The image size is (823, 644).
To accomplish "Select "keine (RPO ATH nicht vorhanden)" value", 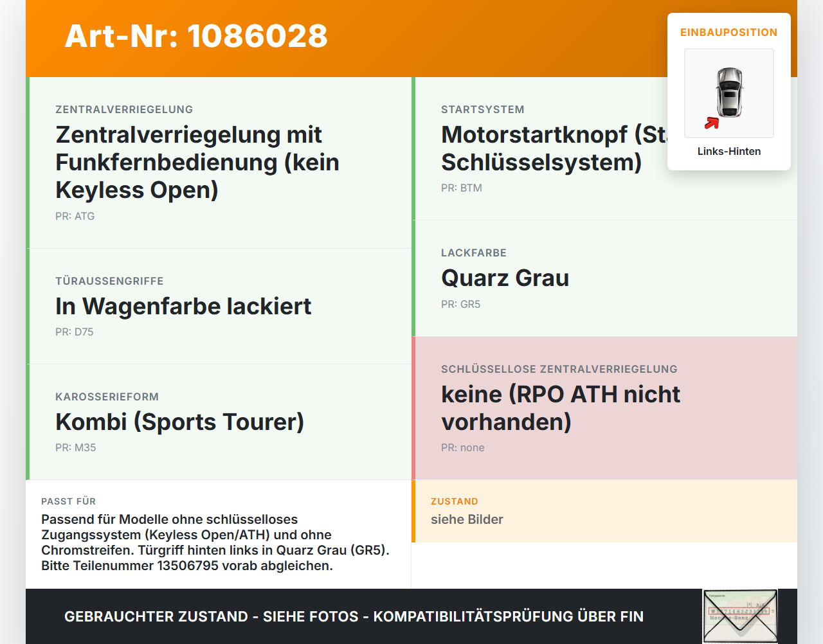I will (x=561, y=408).
